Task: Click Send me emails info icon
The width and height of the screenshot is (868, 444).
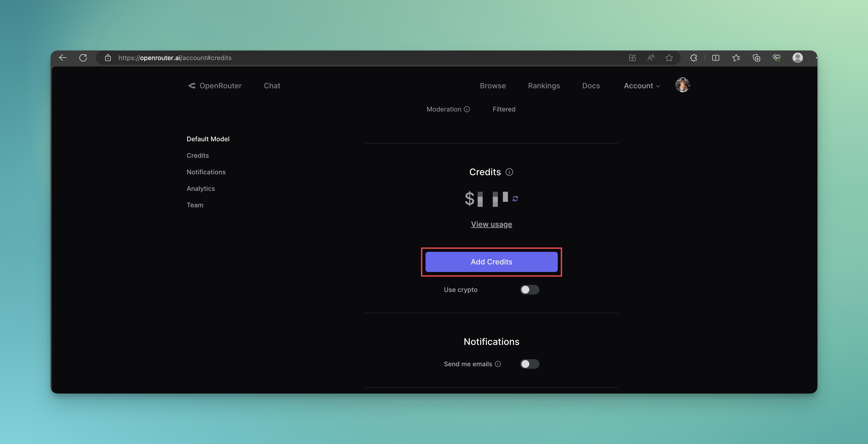Action: click(498, 364)
